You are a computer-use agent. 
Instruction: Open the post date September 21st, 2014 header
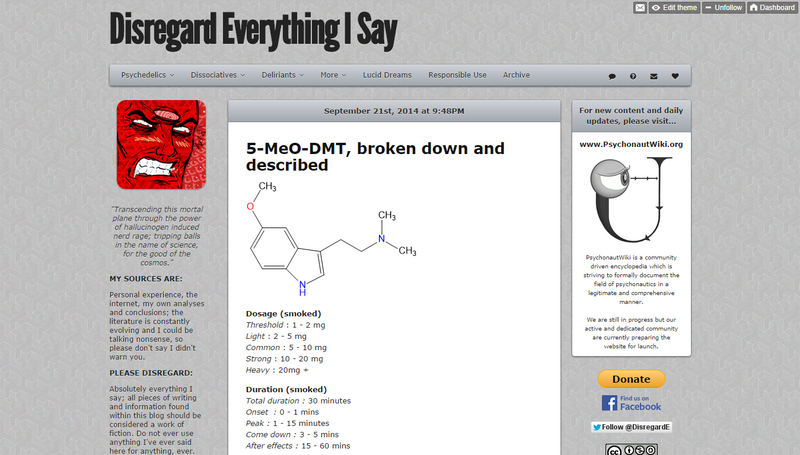394,111
